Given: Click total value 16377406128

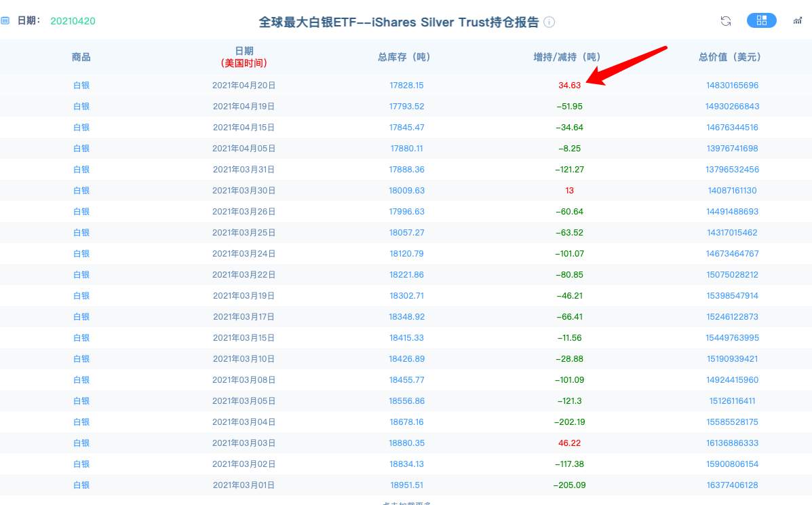Looking at the screenshot, I should [x=732, y=485].
